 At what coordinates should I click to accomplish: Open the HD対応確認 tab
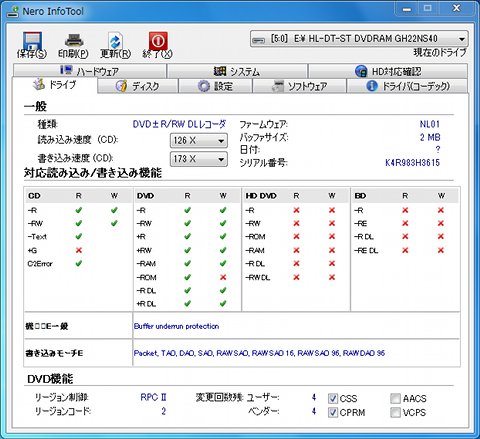coord(388,71)
